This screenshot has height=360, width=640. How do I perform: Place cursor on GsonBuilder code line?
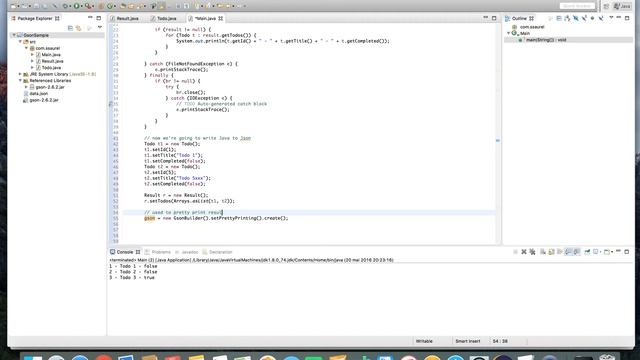tap(216, 218)
